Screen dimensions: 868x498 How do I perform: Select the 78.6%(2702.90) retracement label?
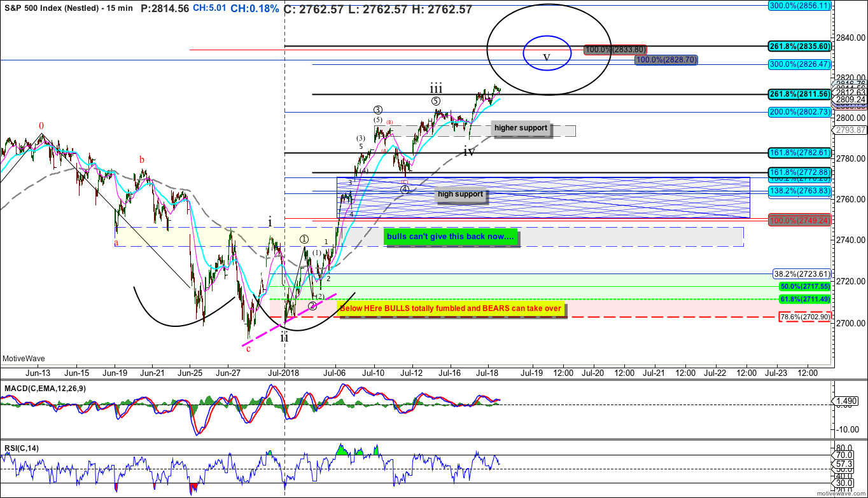click(x=806, y=316)
